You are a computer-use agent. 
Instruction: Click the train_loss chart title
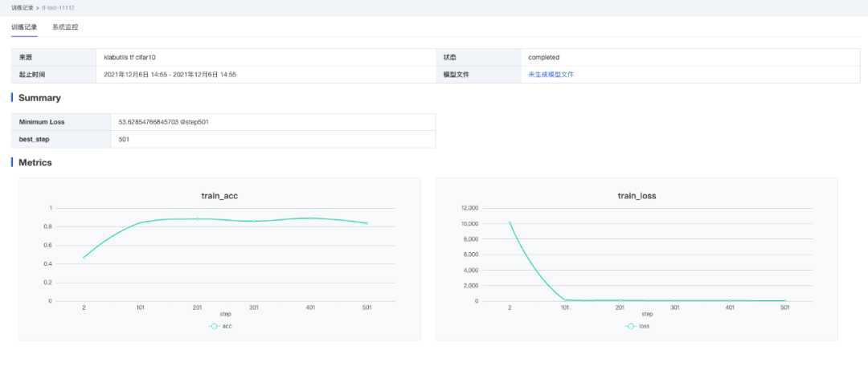coord(637,195)
